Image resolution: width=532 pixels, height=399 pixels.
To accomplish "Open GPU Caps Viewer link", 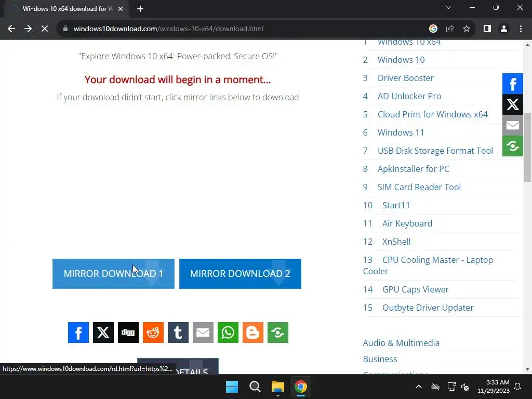I will pyautogui.click(x=415, y=289).
